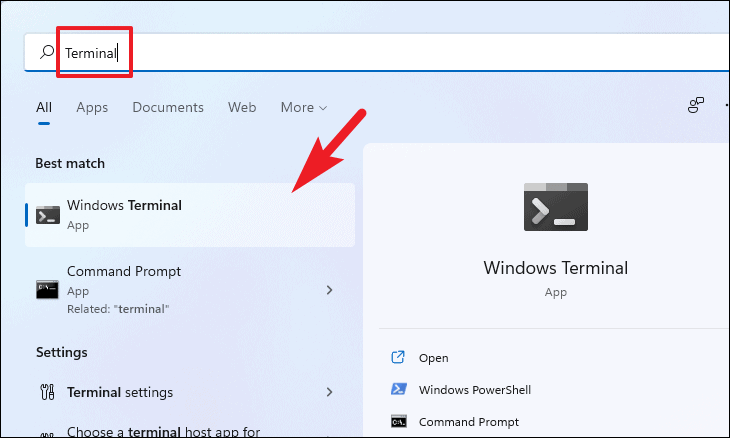Launch Command Prompt from preview actions
This screenshot has height=438, width=730.
pyautogui.click(x=468, y=422)
